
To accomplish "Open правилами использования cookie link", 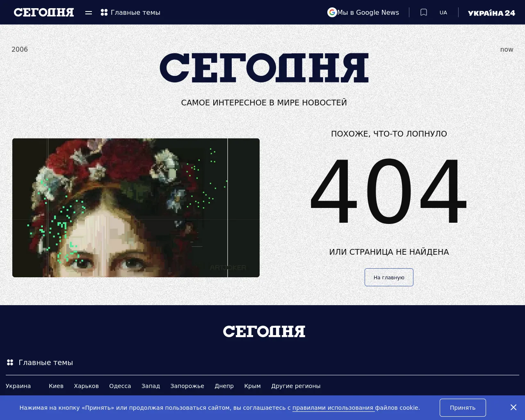I will point(333,408).
